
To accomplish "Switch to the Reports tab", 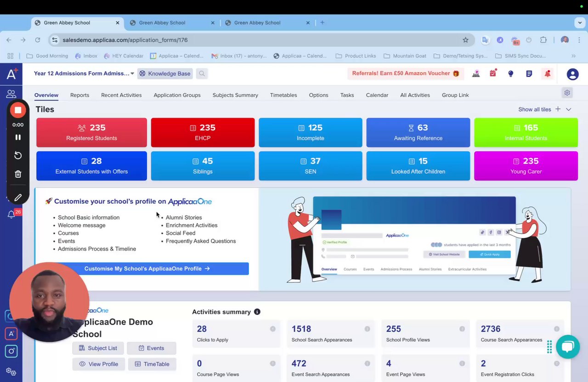I will coord(79,95).
